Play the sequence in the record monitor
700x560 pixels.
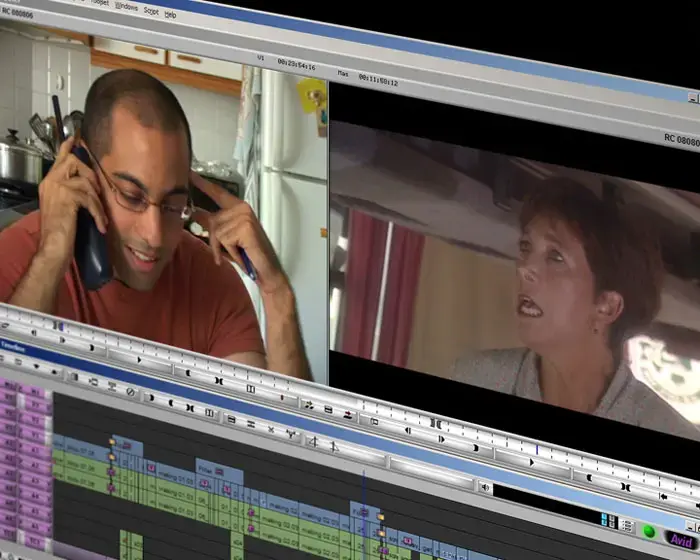pos(532,462)
